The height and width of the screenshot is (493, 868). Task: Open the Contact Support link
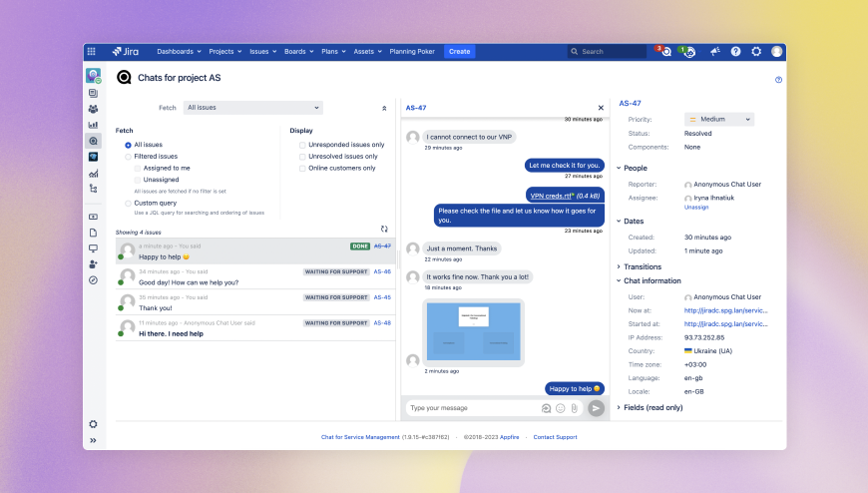click(x=555, y=437)
